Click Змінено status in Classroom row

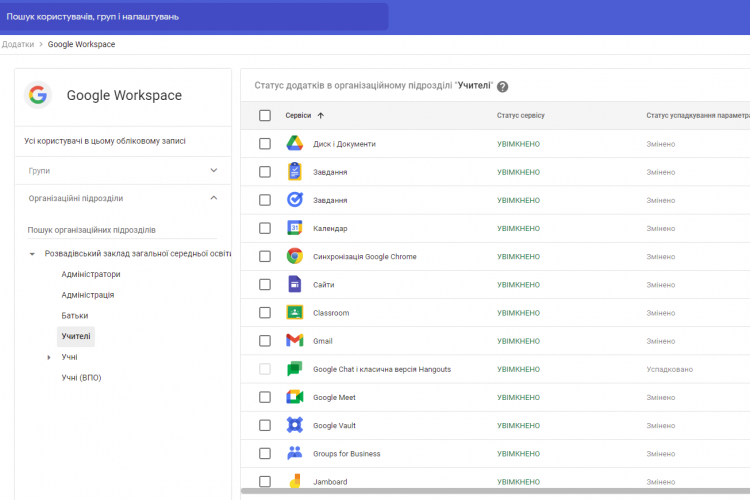pos(661,313)
